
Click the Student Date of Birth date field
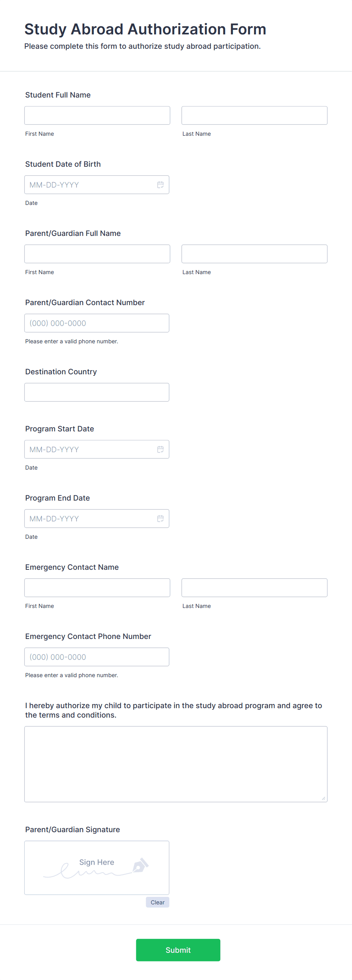tap(97, 185)
